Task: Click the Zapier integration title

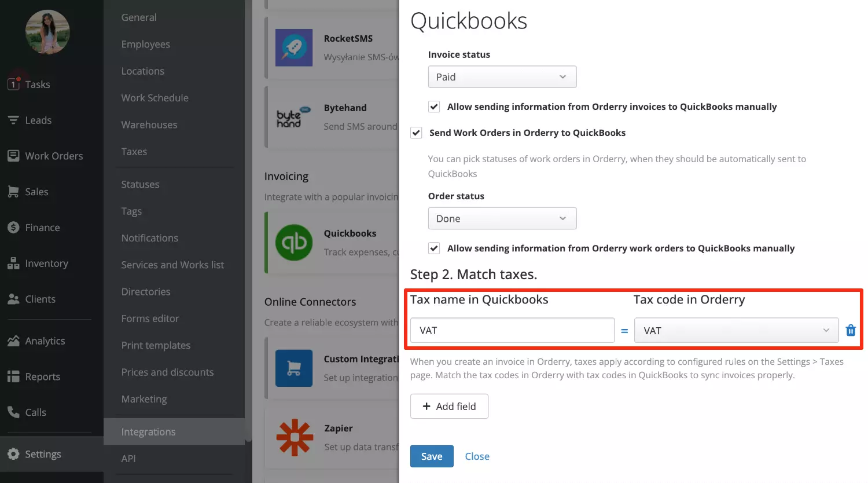Action: point(339,429)
